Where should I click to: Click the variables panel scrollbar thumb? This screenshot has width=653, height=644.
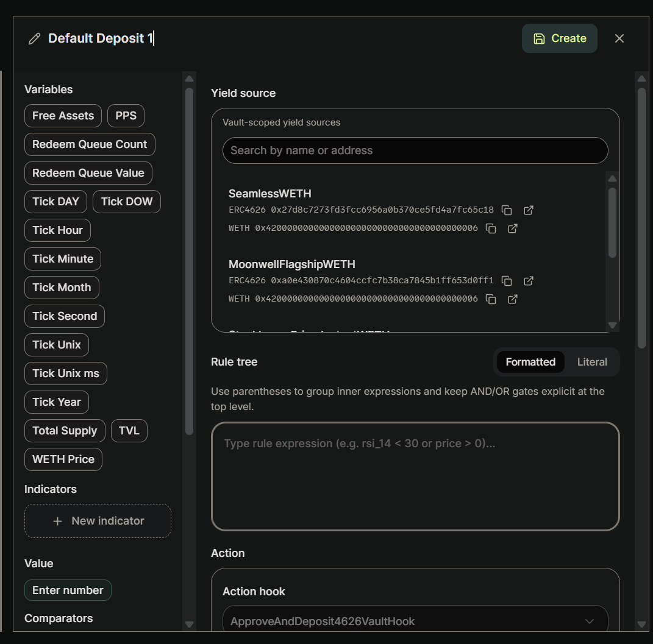[189, 261]
